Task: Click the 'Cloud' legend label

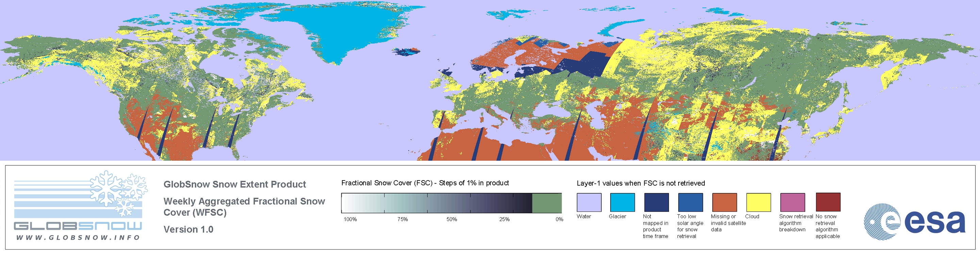Action: tap(752, 216)
